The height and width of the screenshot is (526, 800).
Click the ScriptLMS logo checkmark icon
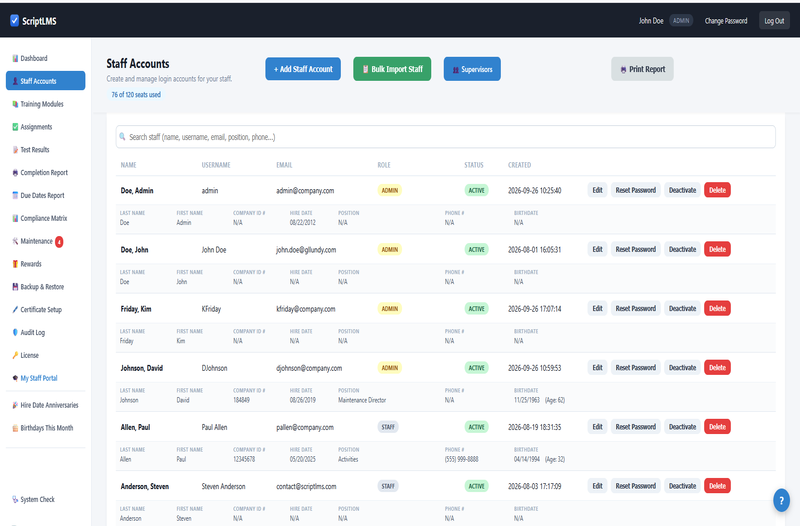[x=14, y=20]
